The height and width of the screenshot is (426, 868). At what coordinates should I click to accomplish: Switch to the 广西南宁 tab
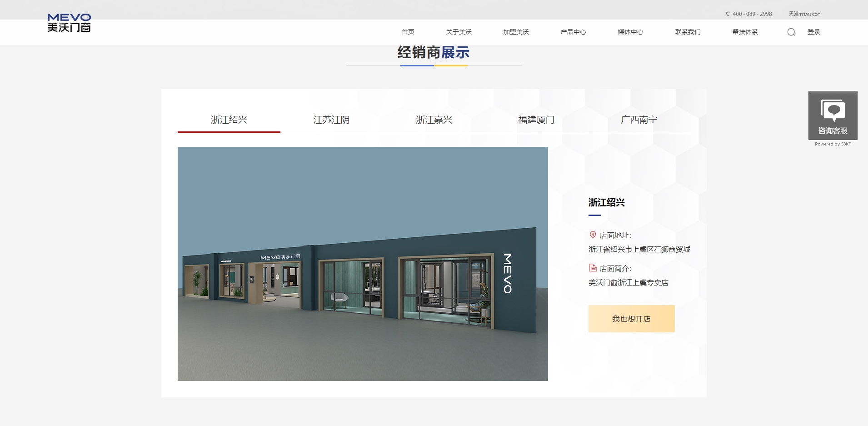639,120
